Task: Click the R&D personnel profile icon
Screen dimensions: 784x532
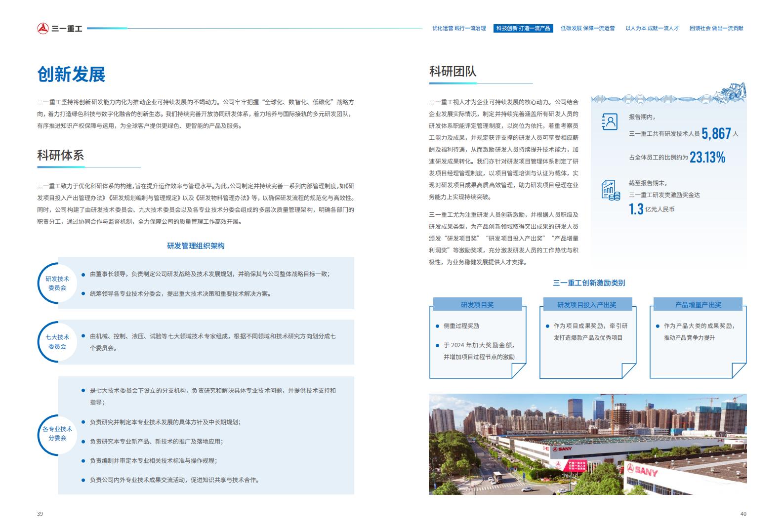Action: 610,122
